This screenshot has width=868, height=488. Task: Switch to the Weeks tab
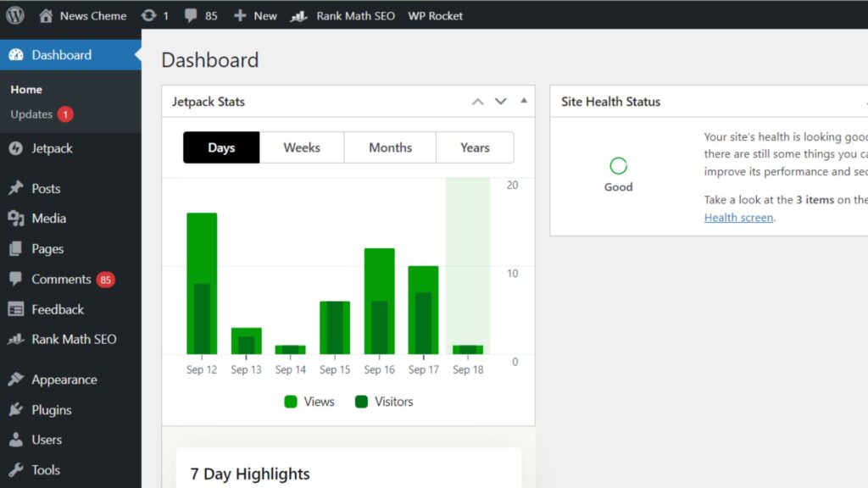302,147
